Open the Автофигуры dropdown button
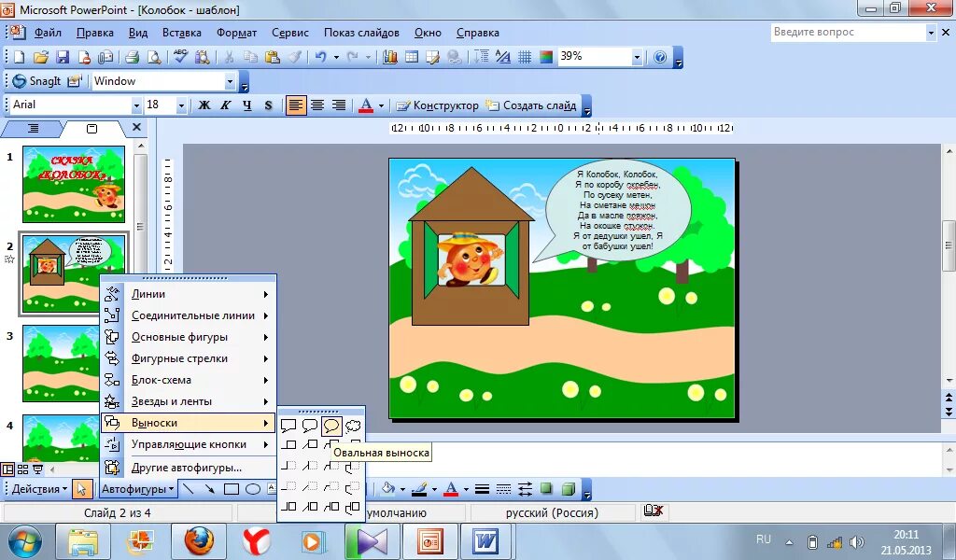Viewport: 956px width, 560px height. pyautogui.click(x=138, y=489)
